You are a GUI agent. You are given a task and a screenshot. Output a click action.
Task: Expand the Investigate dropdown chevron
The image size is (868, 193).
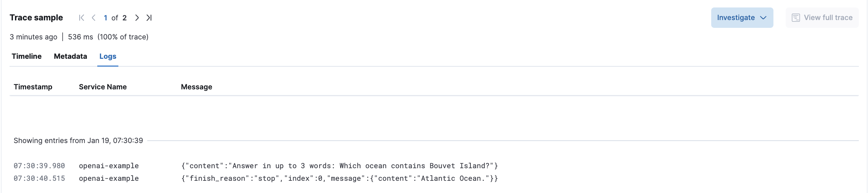(763, 18)
